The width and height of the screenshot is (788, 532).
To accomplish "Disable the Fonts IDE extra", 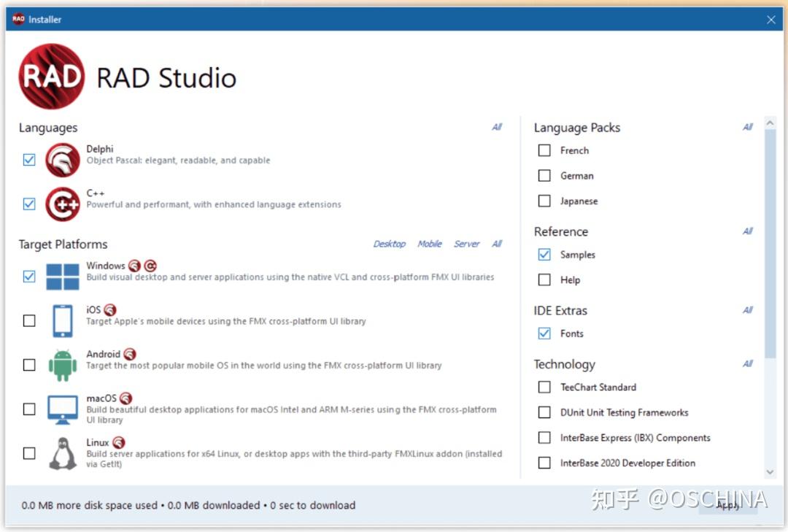I will point(544,334).
